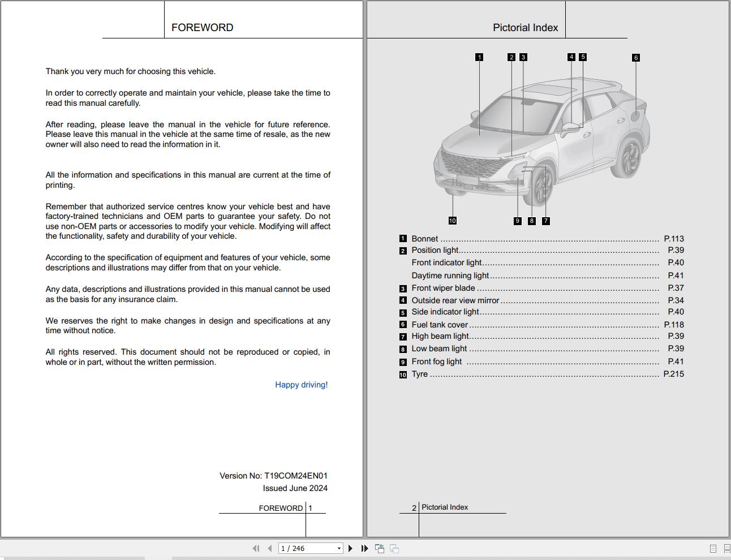This screenshot has height=560, width=731.
Task: Click the Front wiper blade index entry
Action: coord(444,288)
